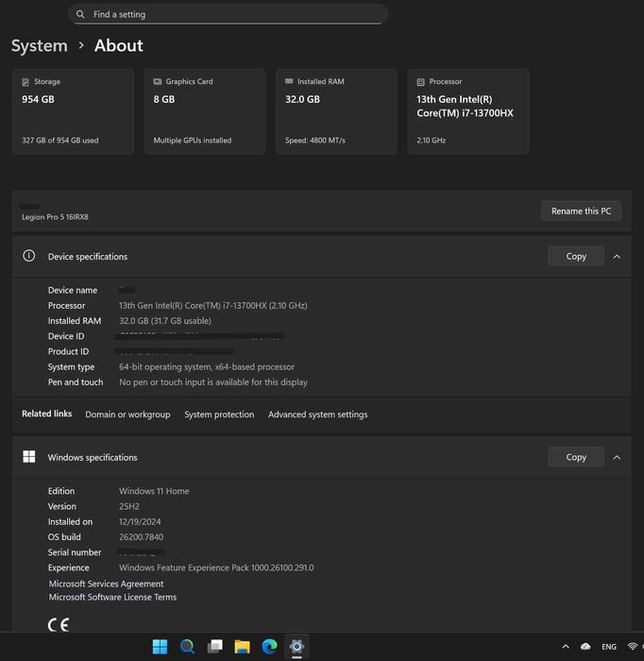This screenshot has height=661, width=644.
Task: Open System protection link
Action: (x=219, y=415)
